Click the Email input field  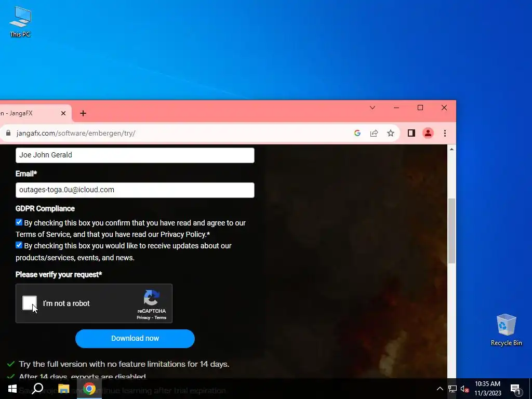click(x=135, y=190)
